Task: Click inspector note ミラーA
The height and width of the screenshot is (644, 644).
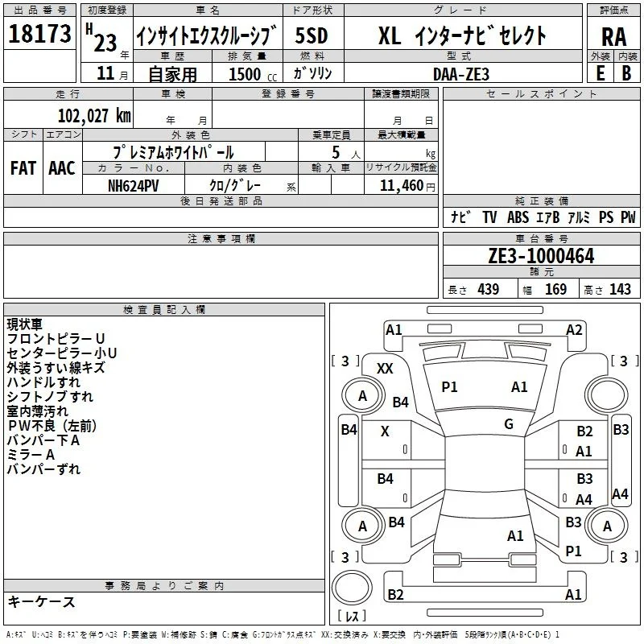Action: (31, 455)
